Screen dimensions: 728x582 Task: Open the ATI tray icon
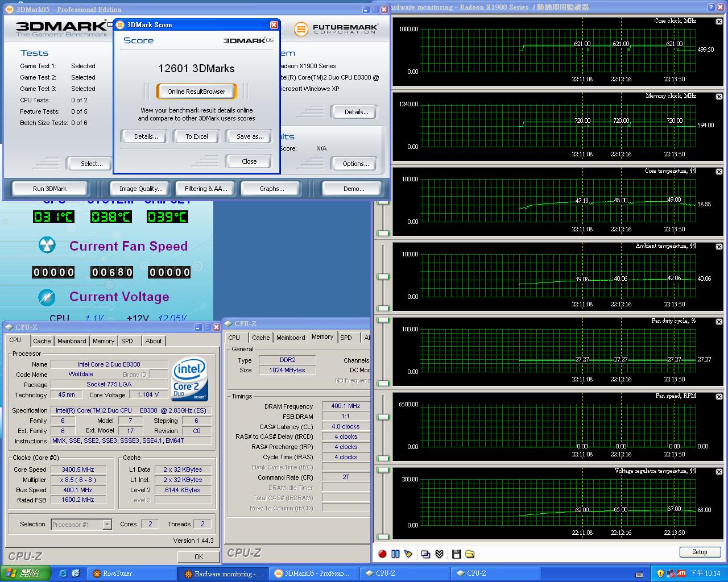[681, 573]
